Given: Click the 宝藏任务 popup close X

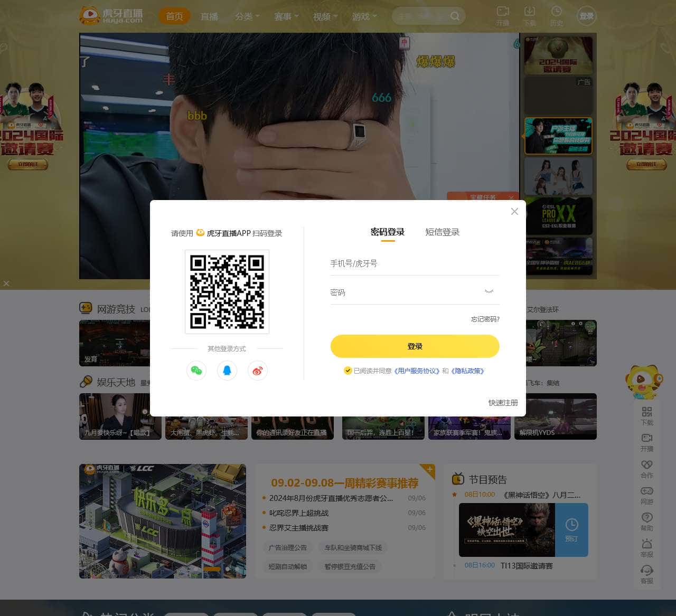Looking at the screenshot, I should coord(511,197).
